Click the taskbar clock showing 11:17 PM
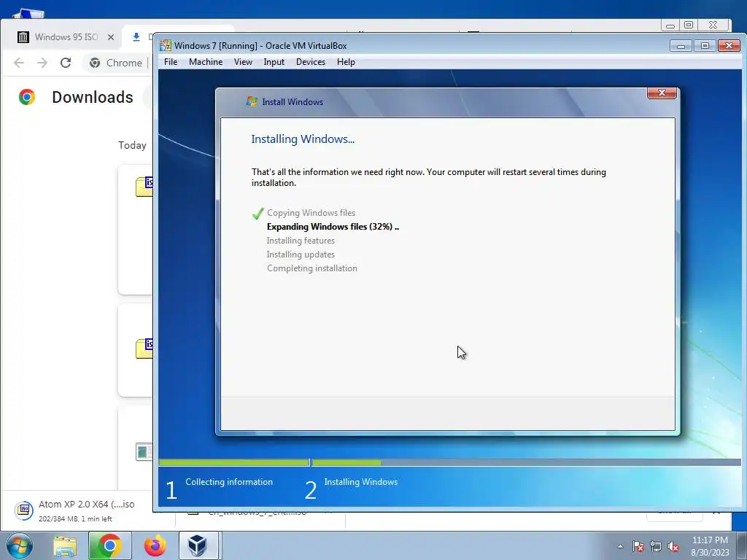This screenshot has width=747, height=560. tap(710, 545)
